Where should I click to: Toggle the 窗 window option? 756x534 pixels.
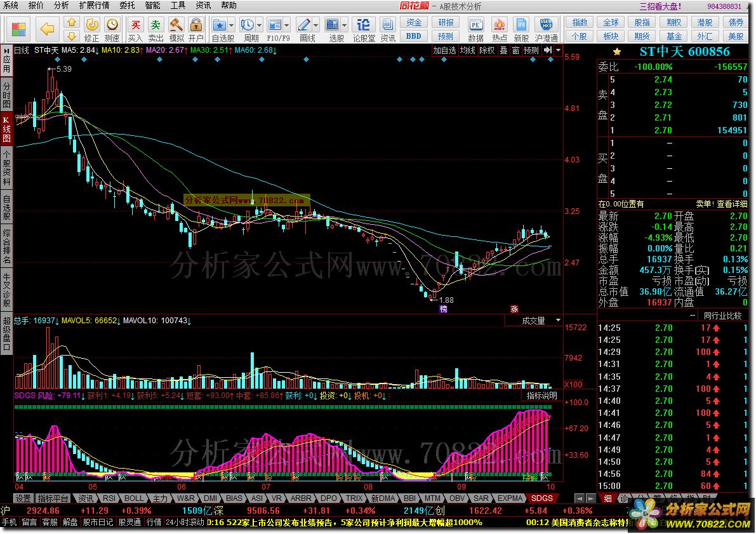point(515,50)
